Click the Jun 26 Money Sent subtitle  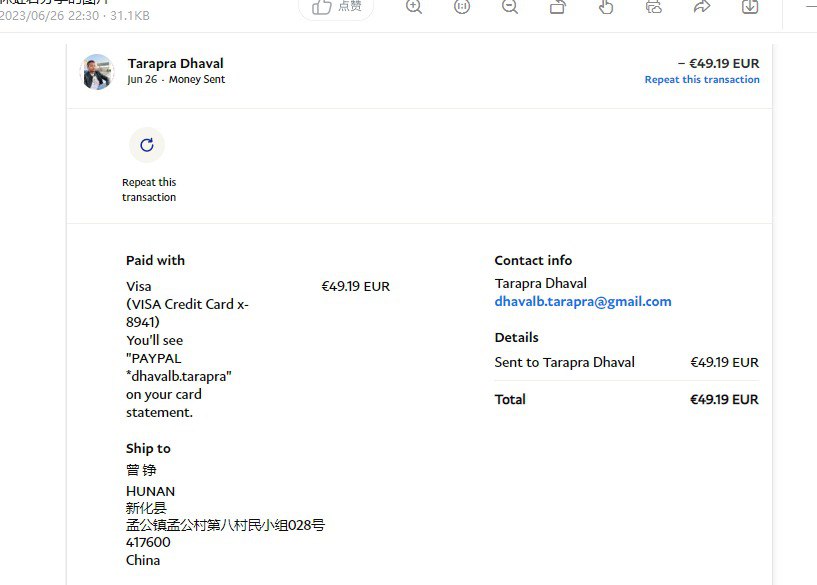176,80
